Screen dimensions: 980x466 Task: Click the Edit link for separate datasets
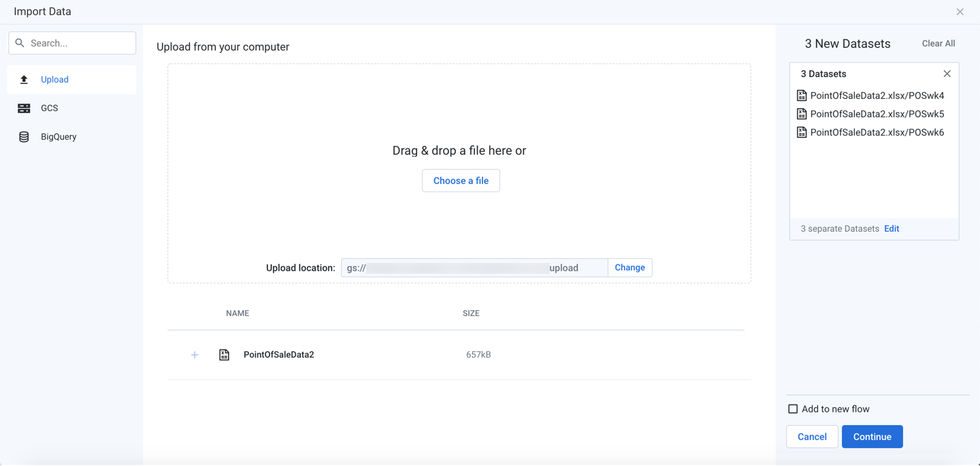click(x=892, y=229)
